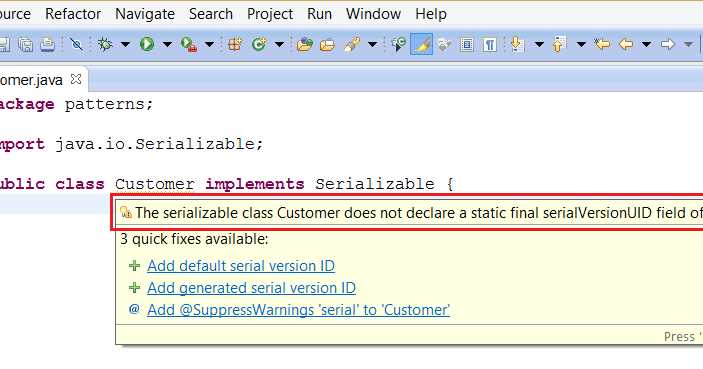The height and width of the screenshot is (369, 703).
Task: Click the green plus before generated serial ID
Action: [x=135, y=288]
